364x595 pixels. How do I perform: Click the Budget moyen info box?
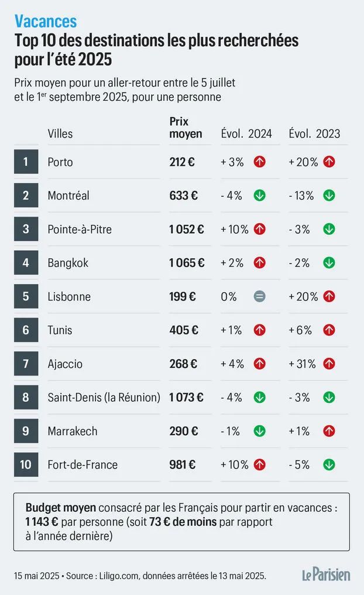tap(181, 522)
